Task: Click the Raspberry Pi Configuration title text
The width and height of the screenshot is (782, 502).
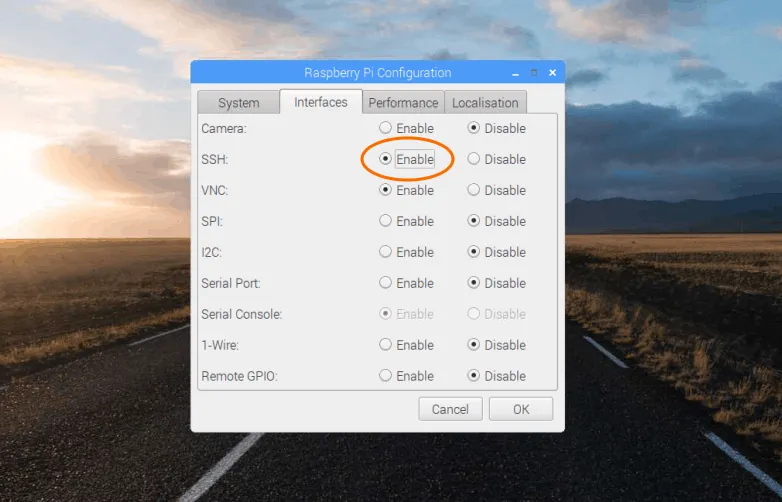Action: point(378,73)
